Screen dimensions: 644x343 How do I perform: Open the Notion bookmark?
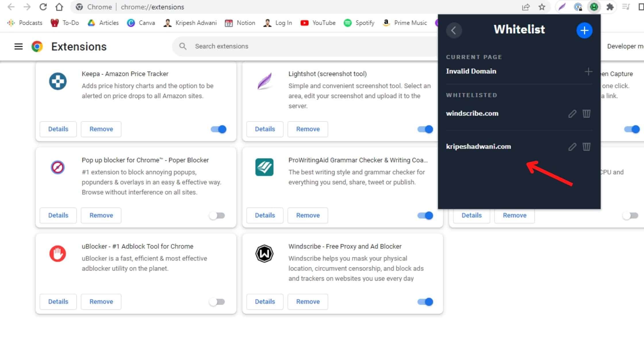tap(240, 23)
